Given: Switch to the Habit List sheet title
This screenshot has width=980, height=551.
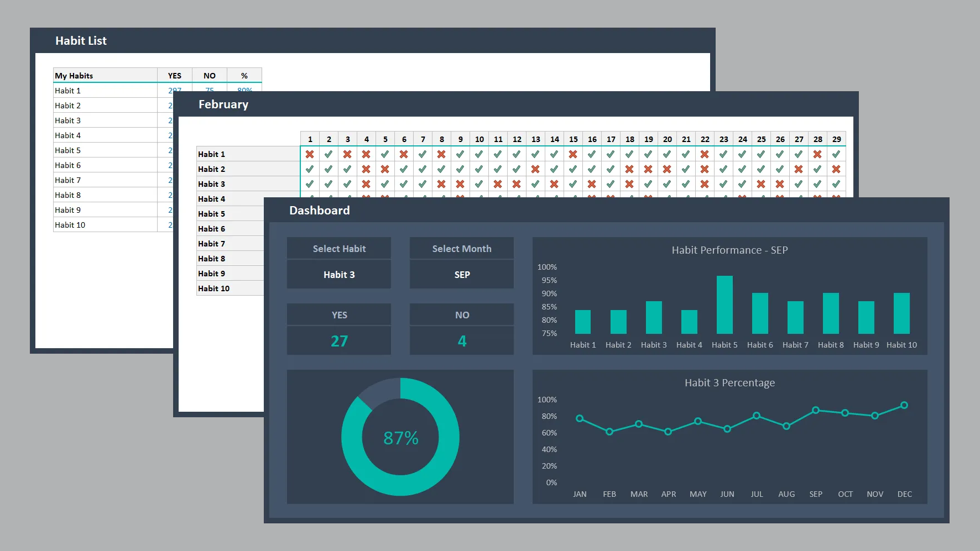Looking at the screenshot, I should 81,41.
